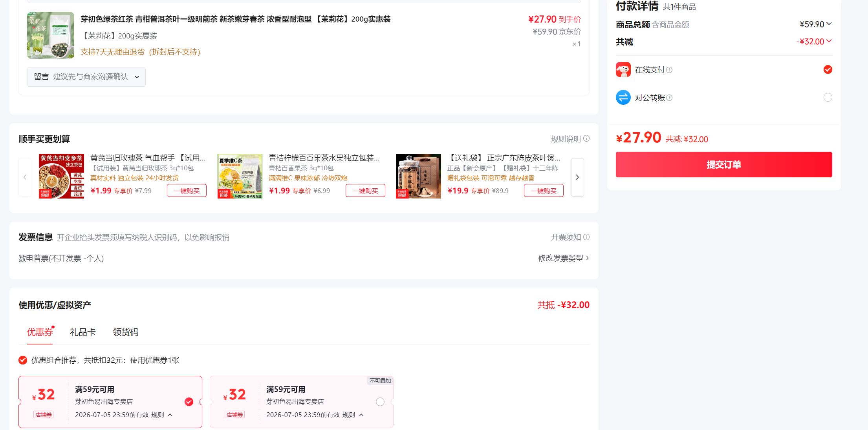The width and height of the screenshot is (868, 430).
Task: Click info icon beside 对公转账
Action: pos(669,98)
